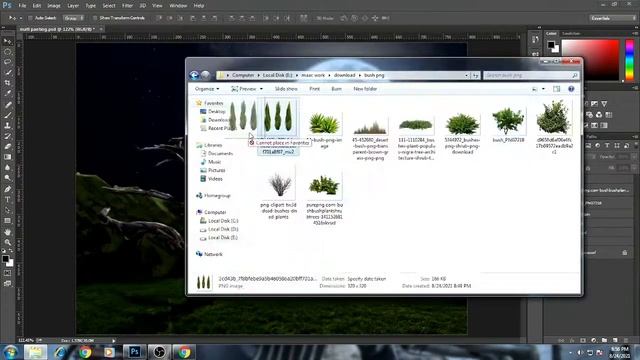Select the Hand tool
The width and height of the screenshot is (640, 360).
point(7,232)
